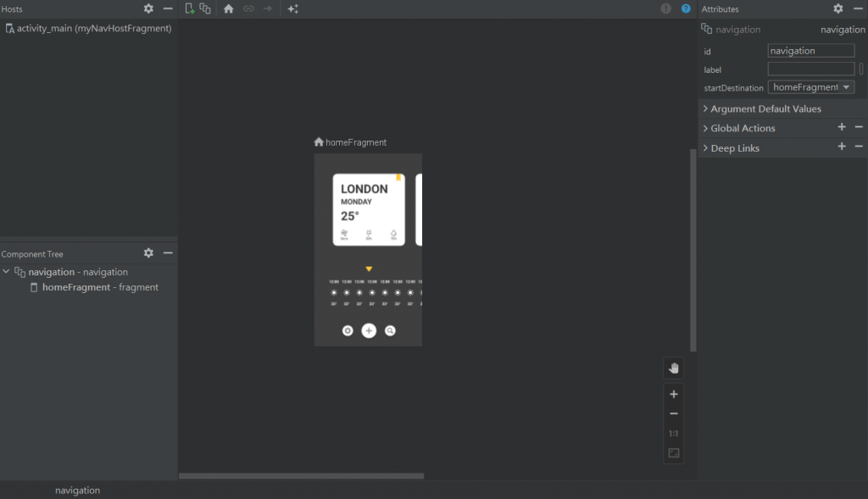Screen dimensions: 868x499
Task: Click New Destination icon in toolbar
Action: pyautogui.click(x=189, y=8)
